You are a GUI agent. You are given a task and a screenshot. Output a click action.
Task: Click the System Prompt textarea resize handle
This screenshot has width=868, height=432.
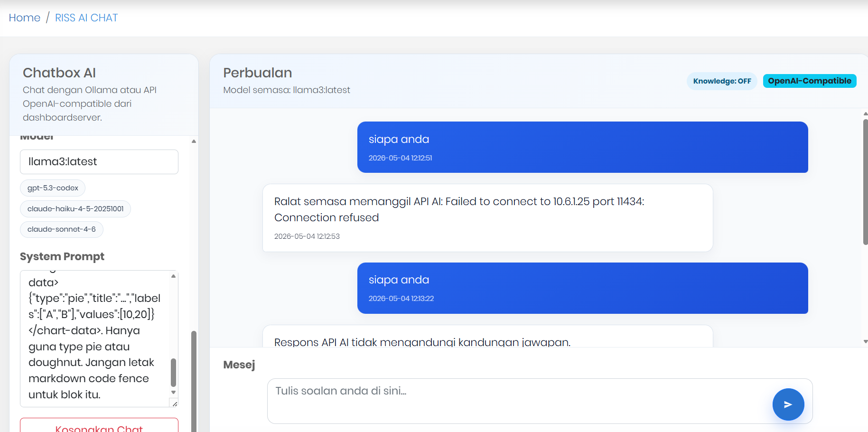coord(174,403)
